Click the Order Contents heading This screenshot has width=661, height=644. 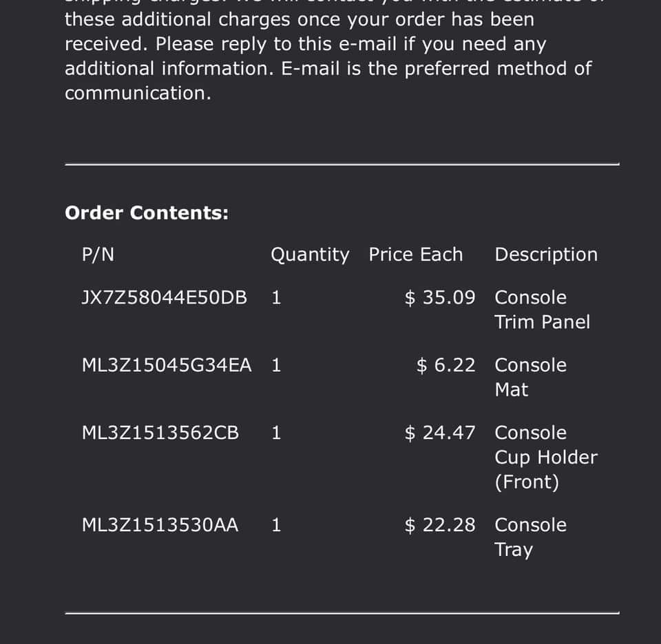click(147, 213)
